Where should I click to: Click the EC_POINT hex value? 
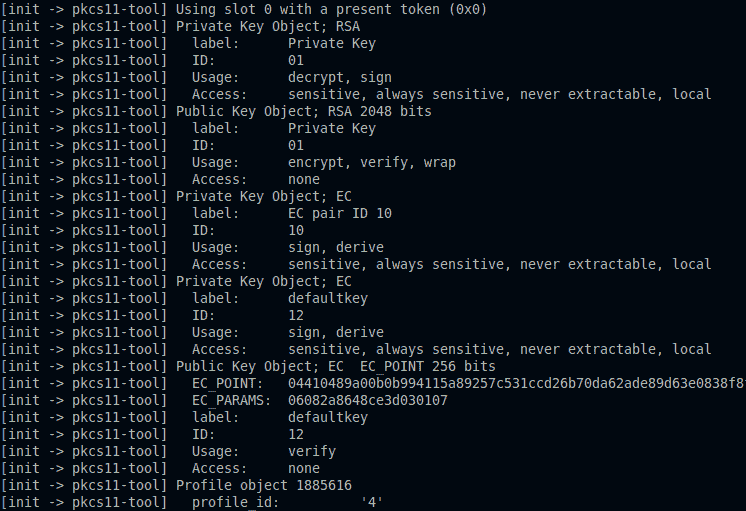coord(517,383)
